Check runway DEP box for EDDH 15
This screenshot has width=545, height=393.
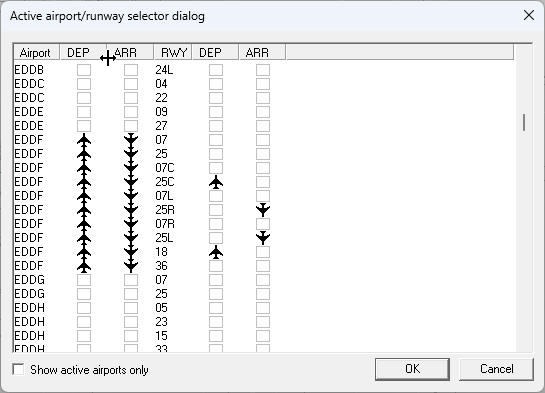216,336
